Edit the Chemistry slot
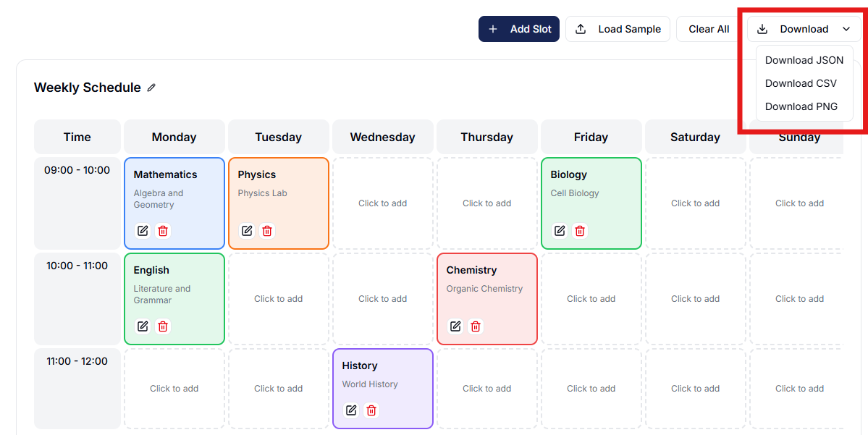 pos(455,326)
